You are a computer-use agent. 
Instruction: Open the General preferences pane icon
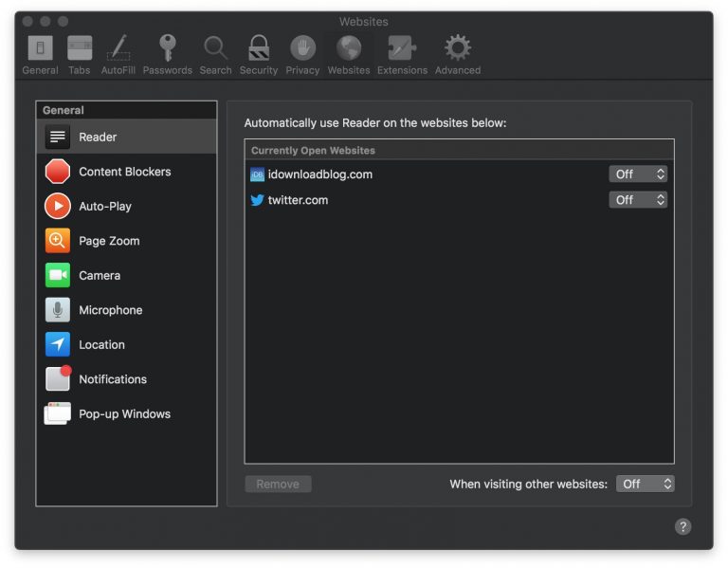point(41,47)
